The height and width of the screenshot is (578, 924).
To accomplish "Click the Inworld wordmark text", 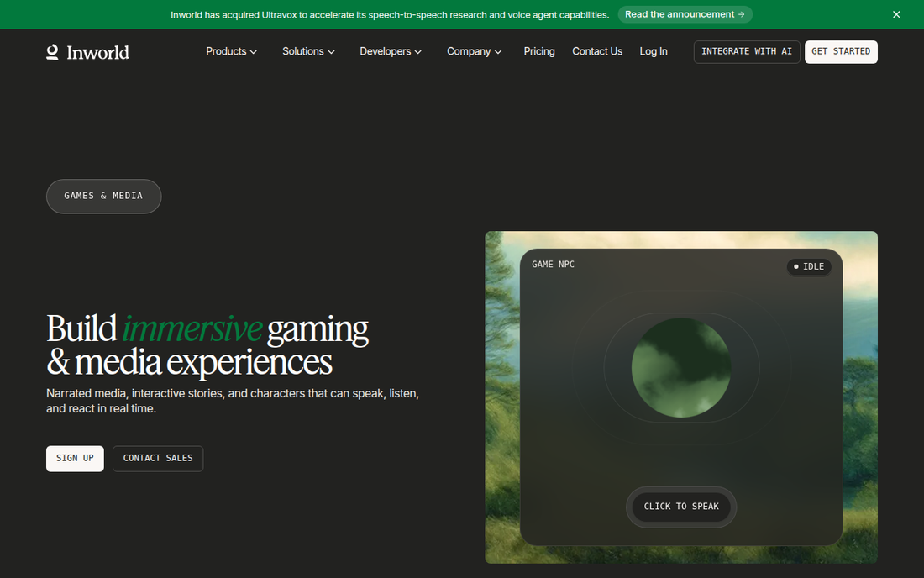I will (x=97, y=53).
